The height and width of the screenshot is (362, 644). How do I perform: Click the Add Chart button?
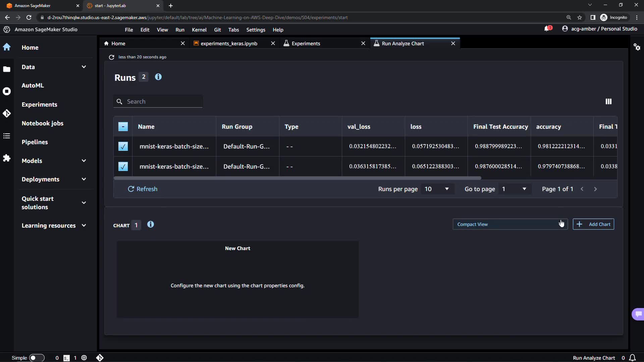tap(593, 224)
